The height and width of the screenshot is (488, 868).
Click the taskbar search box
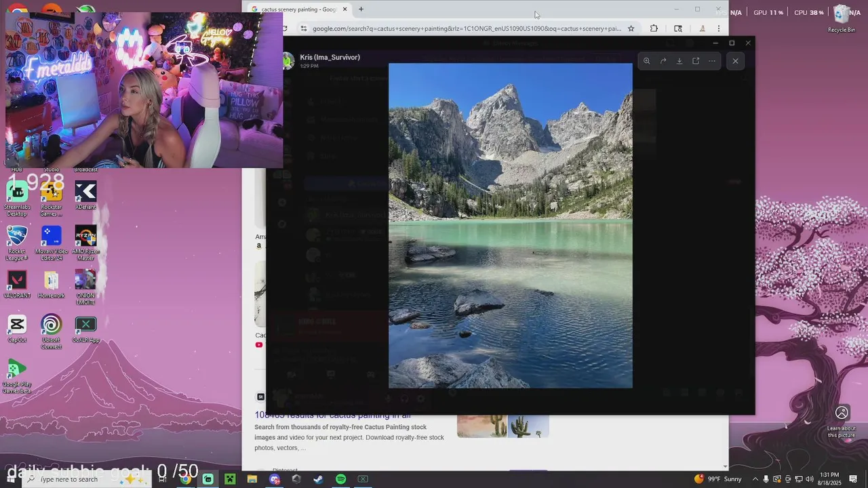[88, 479]
